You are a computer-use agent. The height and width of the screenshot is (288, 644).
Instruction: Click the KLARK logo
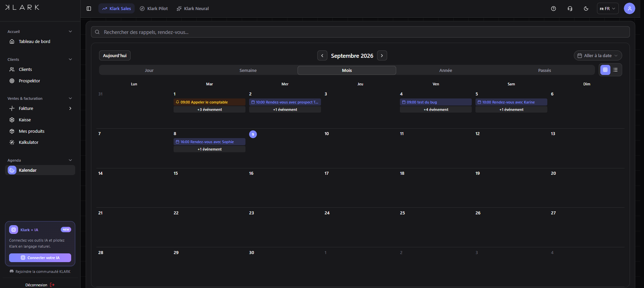22,7
